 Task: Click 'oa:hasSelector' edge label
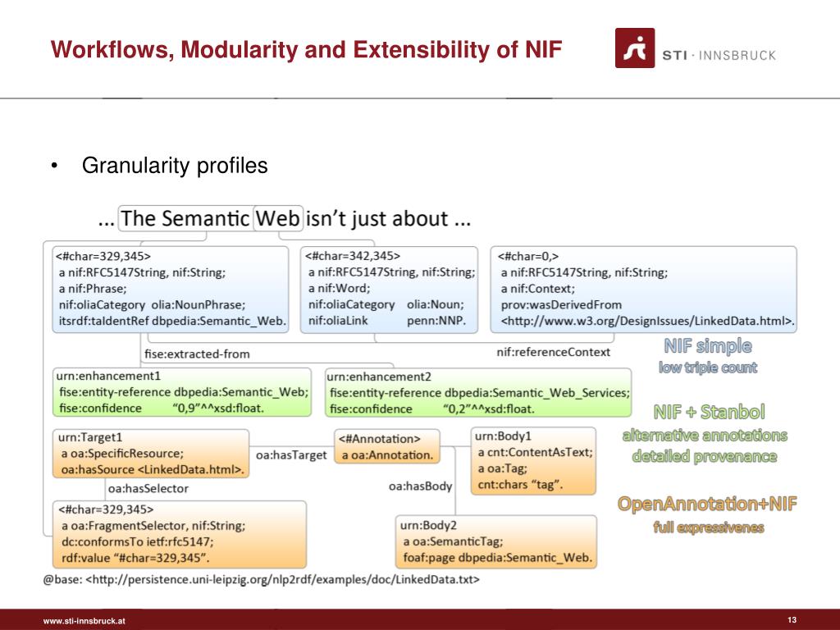[x=148, y=488]
